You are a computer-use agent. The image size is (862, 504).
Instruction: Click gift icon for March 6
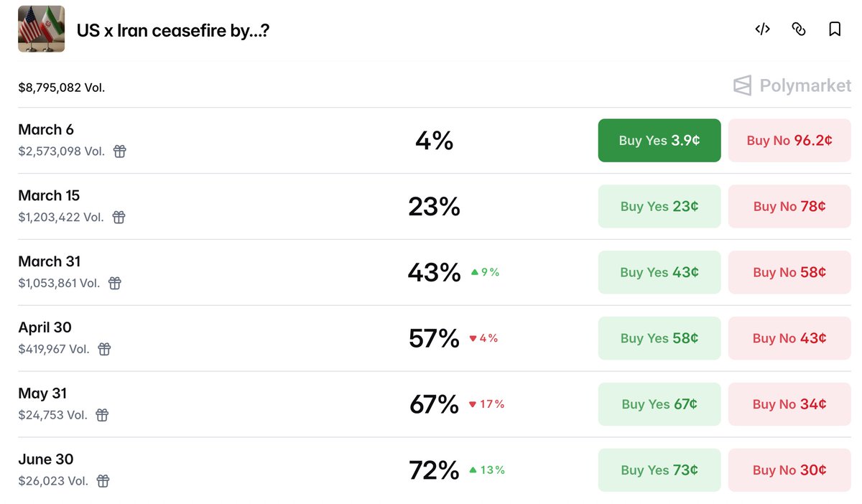coord(119,151)
